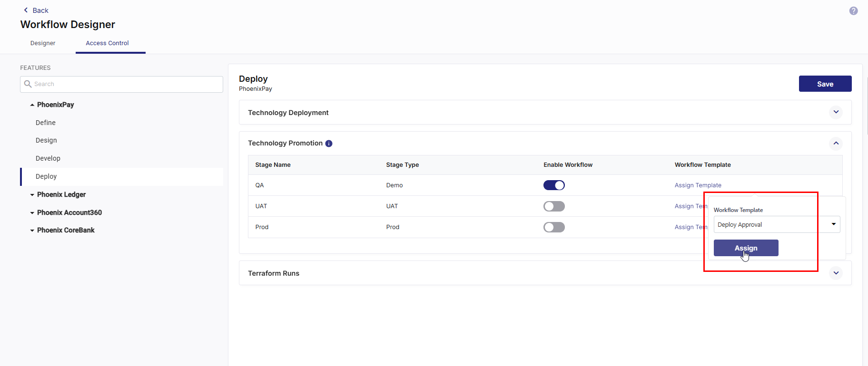
Task: Click the Enable Workflow column header
Action: (x=568, y=165)
